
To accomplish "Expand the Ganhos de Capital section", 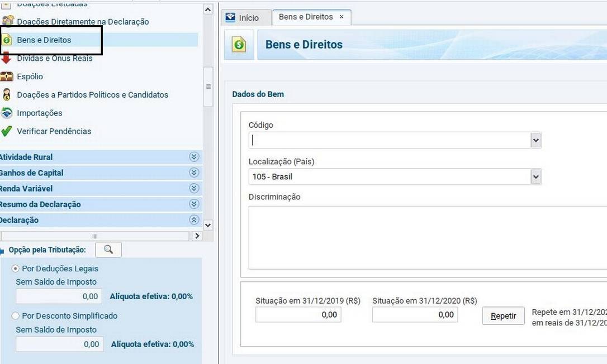I will click(194, 173).
